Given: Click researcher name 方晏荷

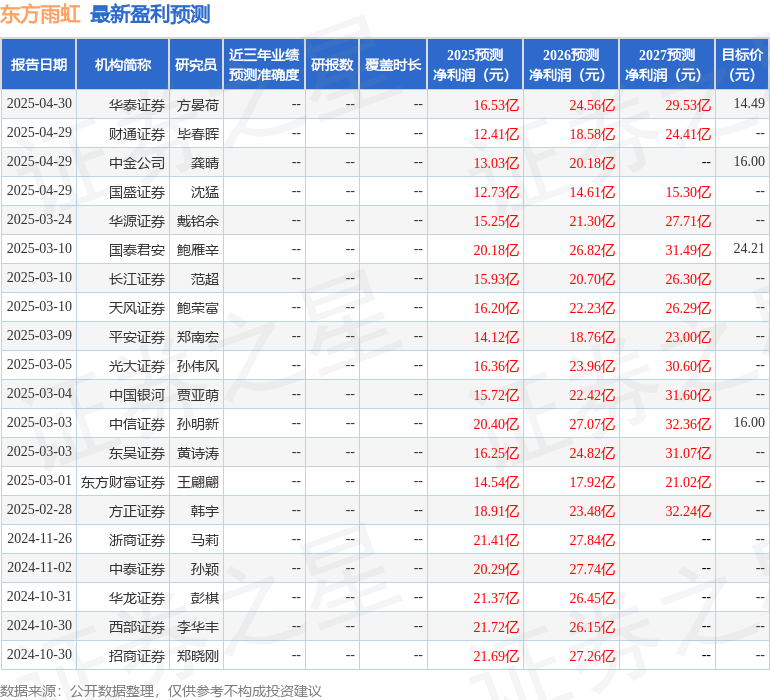Looking at the screenshot, I should pos(198,105).
